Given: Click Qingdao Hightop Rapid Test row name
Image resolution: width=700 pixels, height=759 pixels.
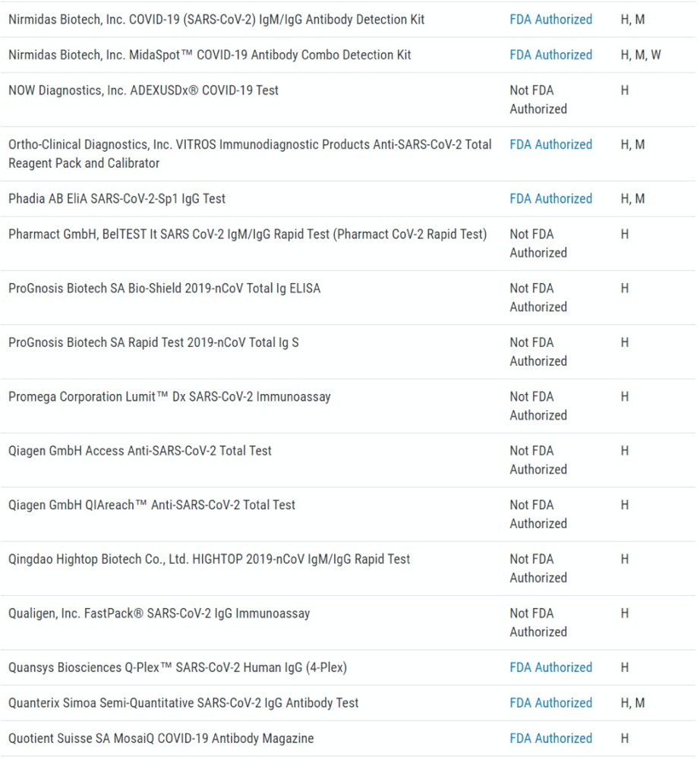Looking at the screenshot, I should pyautogui.click(x=209, y=559).
